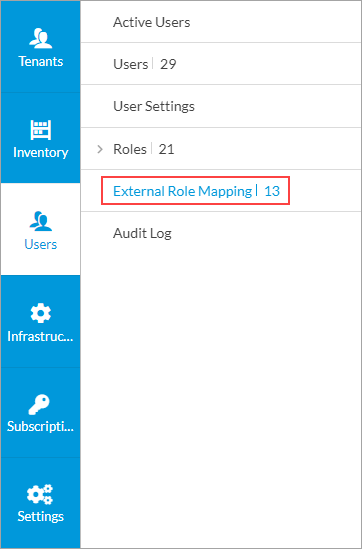Open the Infrastructure gear icon
Image resolution: width=362 pixels, height=549 pixels.
pyautogui.click(x=41, y=313)
